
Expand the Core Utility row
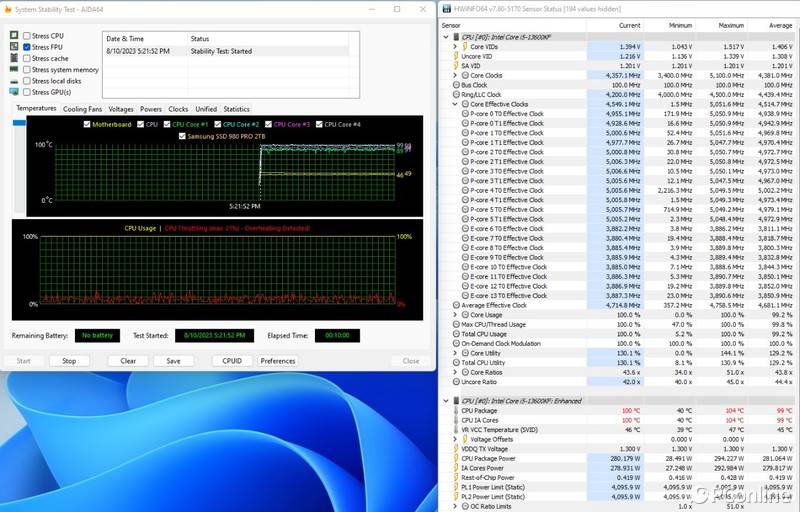(x=455, y=353)
